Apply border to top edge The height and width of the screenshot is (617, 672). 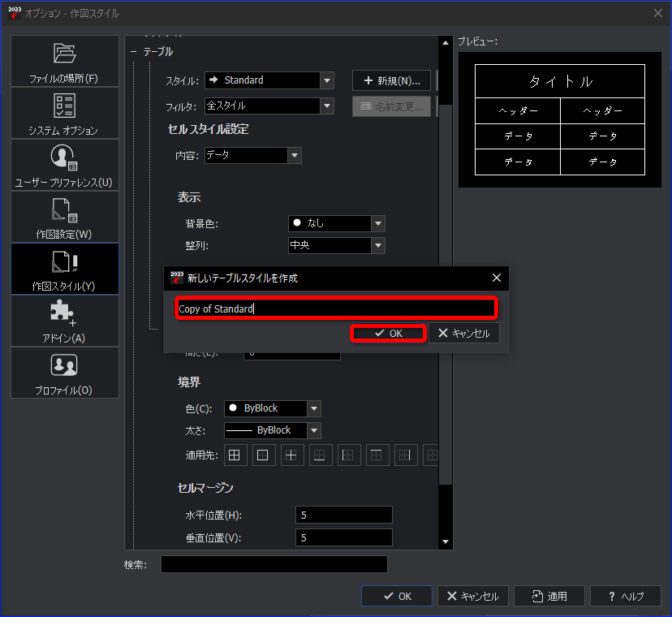pyautogui.click(x=377, y=455)
